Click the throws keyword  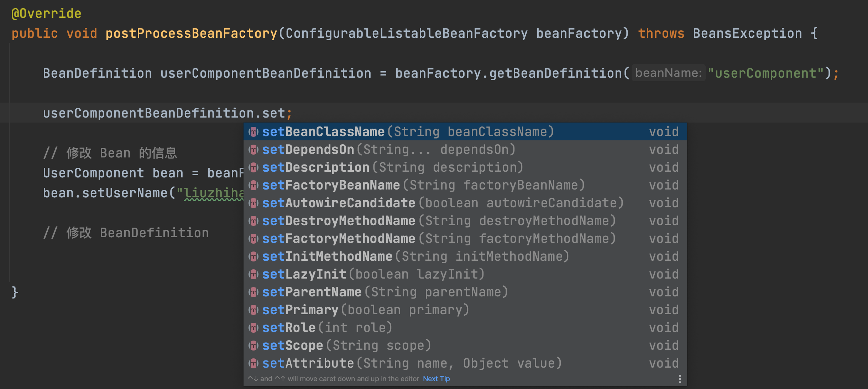coord(661,33)
